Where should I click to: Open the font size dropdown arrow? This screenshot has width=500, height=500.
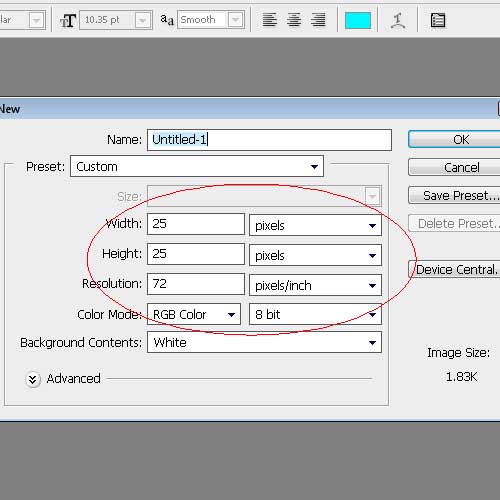coord(143,21)
